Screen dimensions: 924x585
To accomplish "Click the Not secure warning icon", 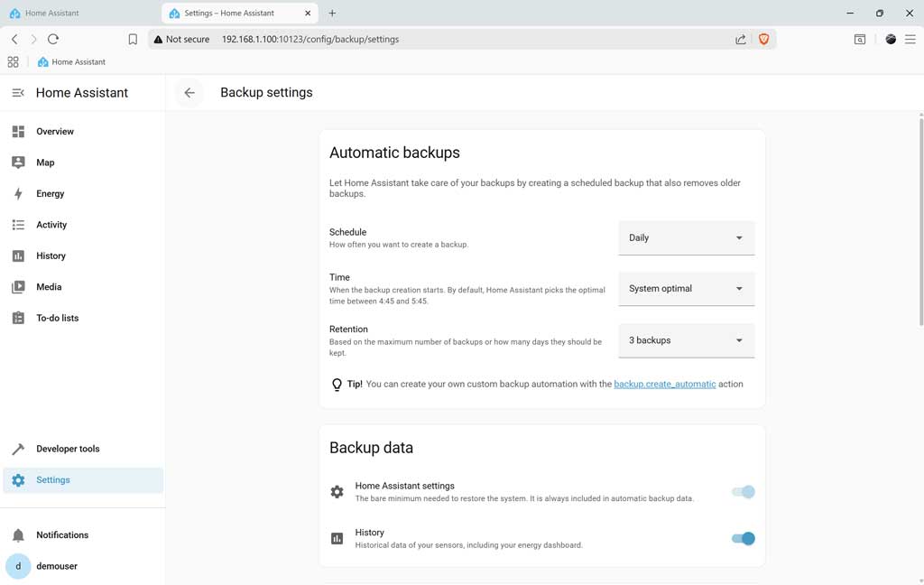I will tap(158, 39).
